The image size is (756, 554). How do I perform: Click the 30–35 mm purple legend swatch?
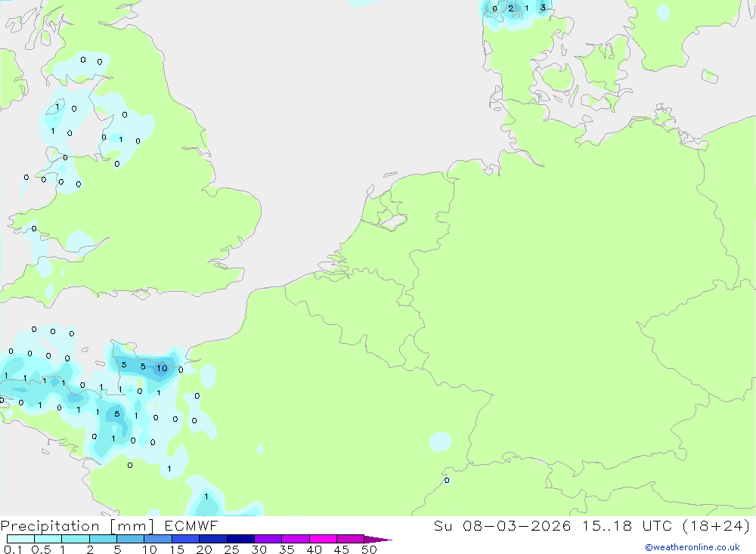[x=268, y=539]
